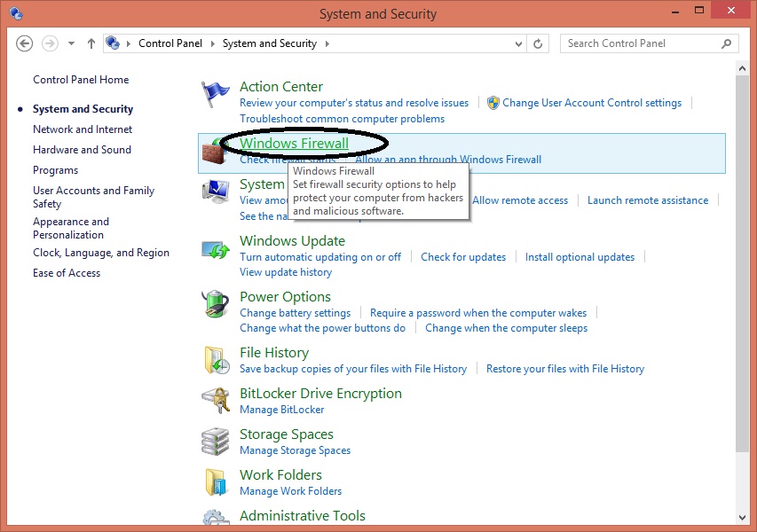Click Install optional updates link
The height and width of the screenshot is (532, 757).
(580, 257)
